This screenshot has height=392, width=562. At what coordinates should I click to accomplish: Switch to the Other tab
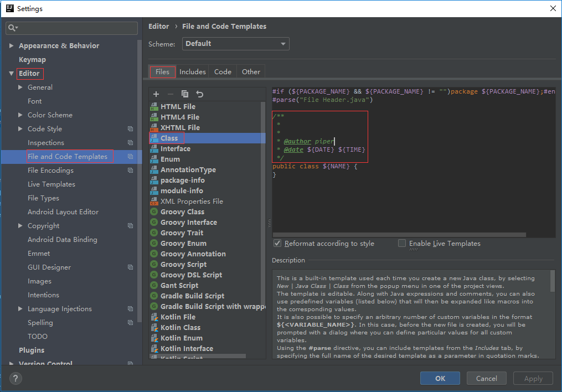[251, 71]
